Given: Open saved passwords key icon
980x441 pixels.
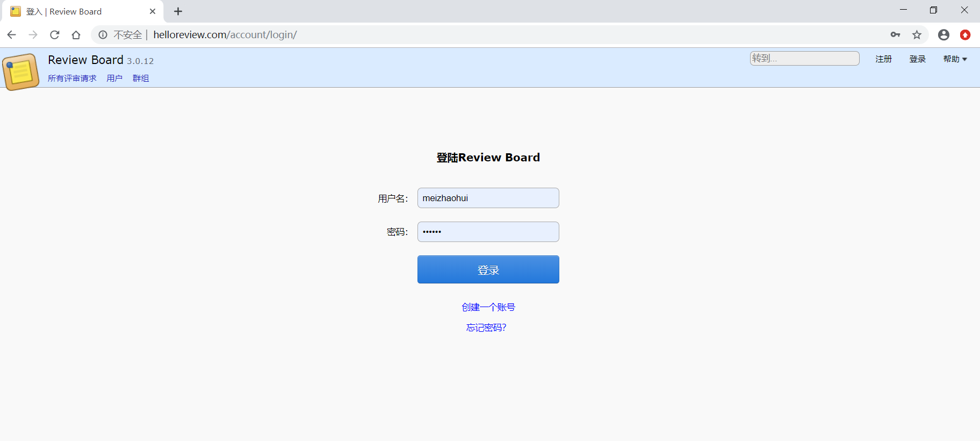Looking at the screenshot, I should (x=895, y=35).
